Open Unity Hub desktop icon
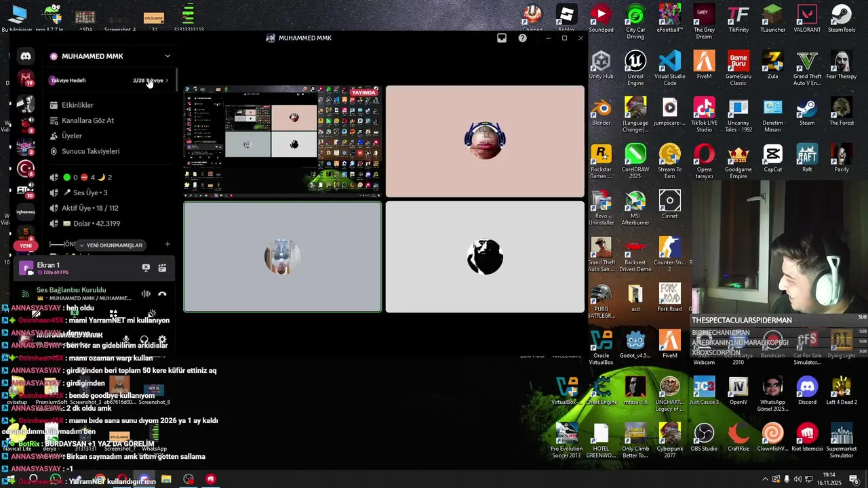The image size is (868, 488). click(601, 65)
